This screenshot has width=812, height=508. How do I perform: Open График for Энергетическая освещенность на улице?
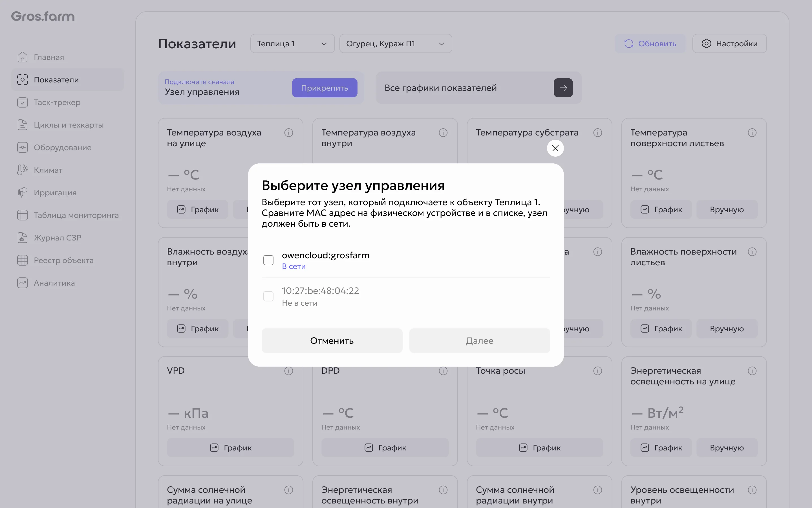[661, 448]
